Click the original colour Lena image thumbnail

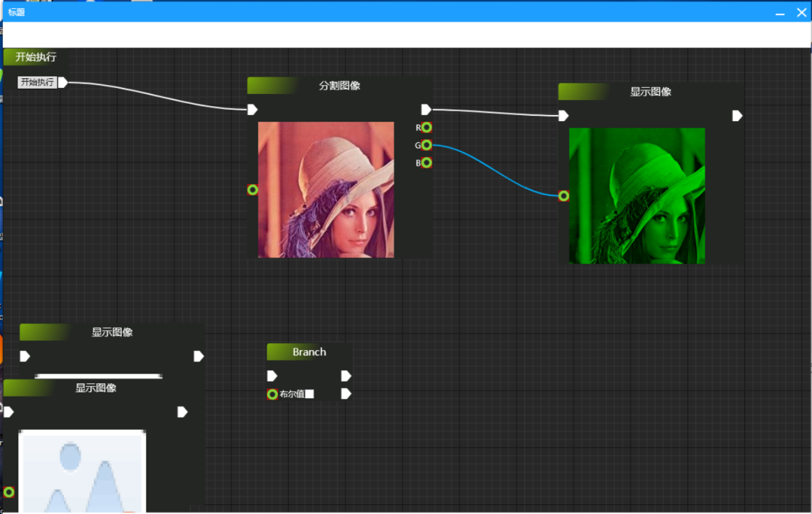pyautogui.click(x=326, y=189)
